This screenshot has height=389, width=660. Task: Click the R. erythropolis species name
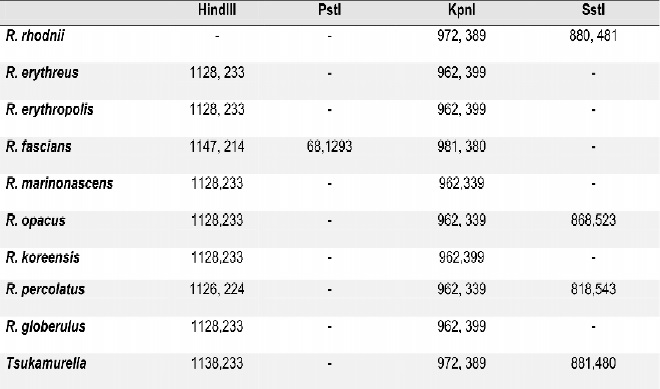(x=50, y=110)
